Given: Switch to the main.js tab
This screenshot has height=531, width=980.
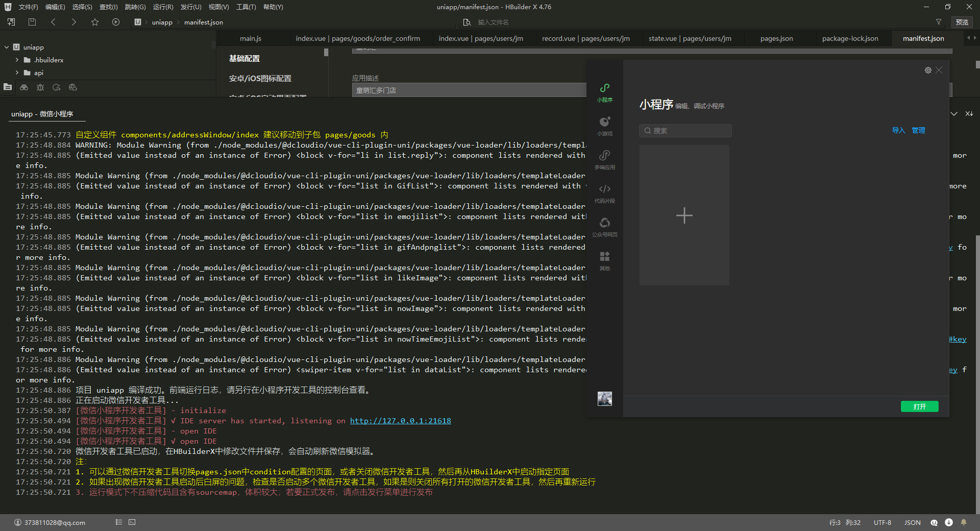Looking at the screenshot, I should 250,38.
